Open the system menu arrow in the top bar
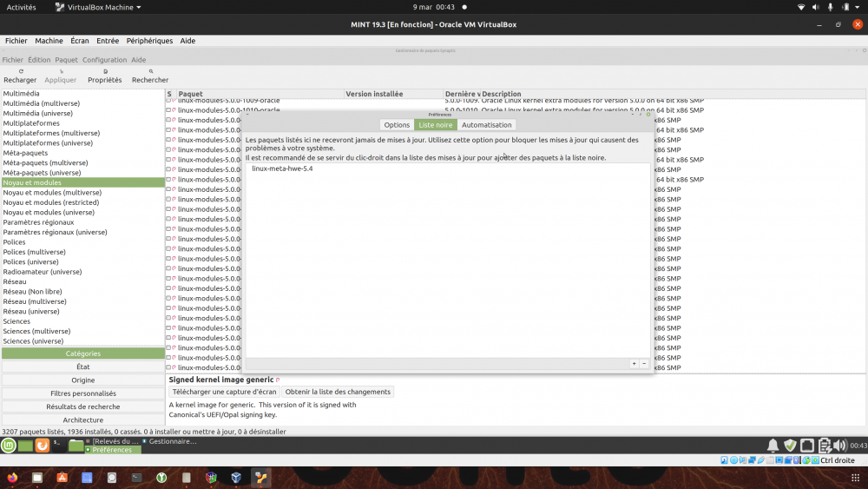Screen dimensions: 868x489 click(x=858, y=7)
